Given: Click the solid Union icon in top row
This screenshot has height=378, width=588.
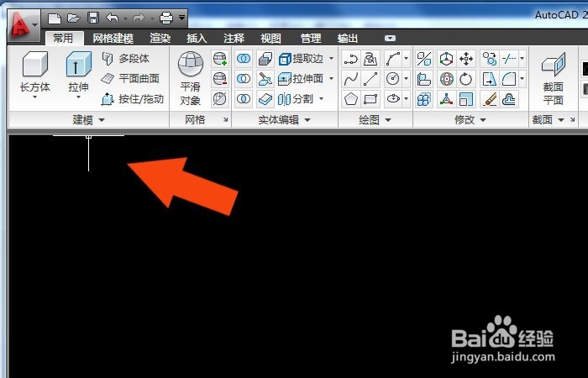Looking at the screenshot, I should coord(244,59).
